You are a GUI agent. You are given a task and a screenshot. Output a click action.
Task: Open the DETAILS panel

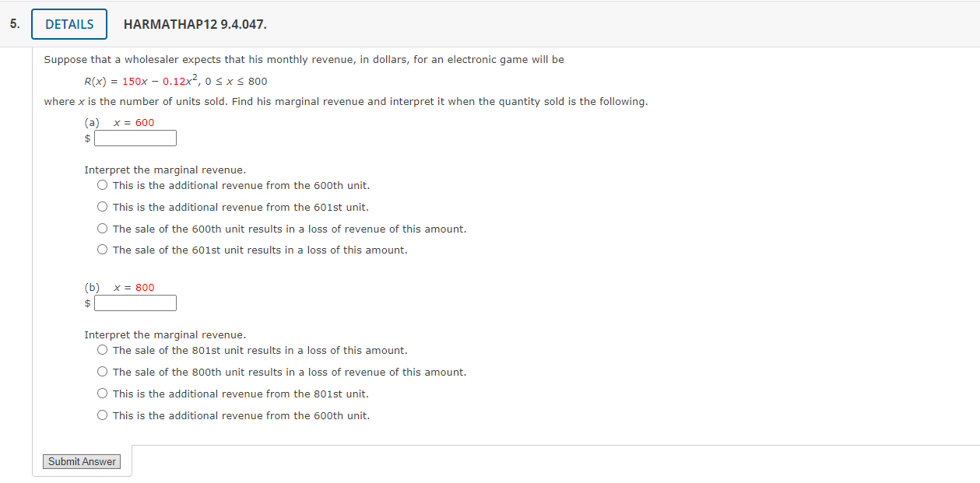click(68, 23)
